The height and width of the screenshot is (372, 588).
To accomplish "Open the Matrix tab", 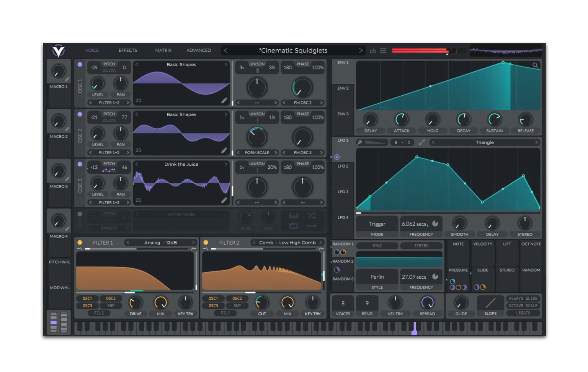I will point(163,51).
